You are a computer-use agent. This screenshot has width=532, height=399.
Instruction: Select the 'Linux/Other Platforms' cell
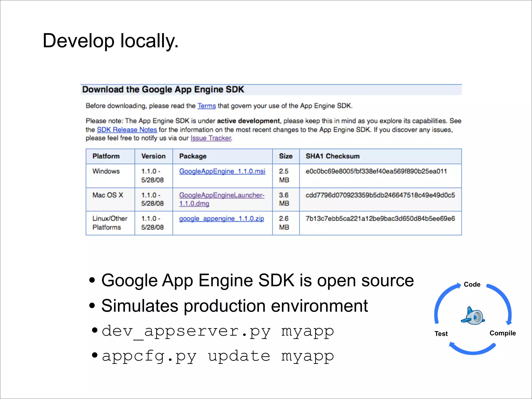pyautogui.click(x=110, y=223)
